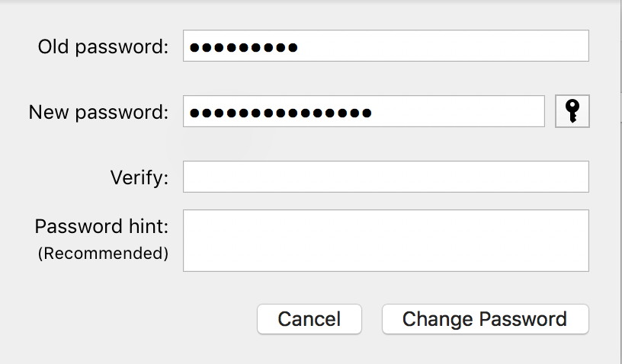
Task: Click the "New password:" label
Action: 98,113
